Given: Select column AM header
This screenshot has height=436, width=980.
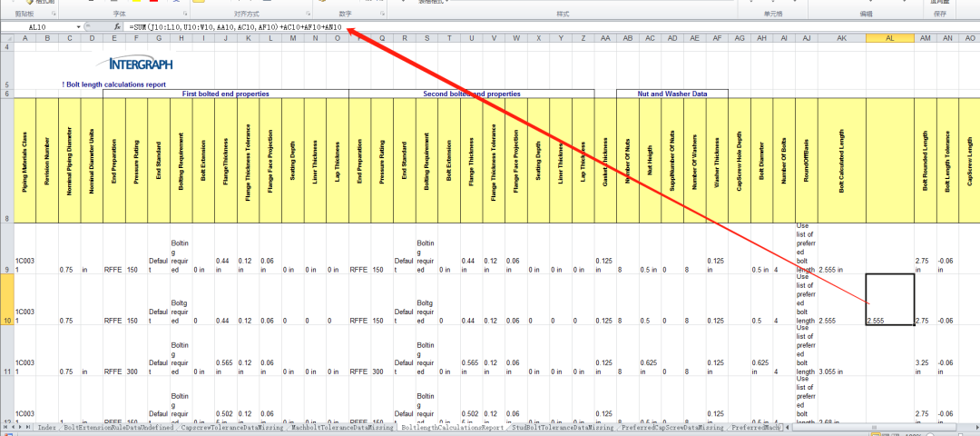Looking at the screenshot, I should pos(926,38).
